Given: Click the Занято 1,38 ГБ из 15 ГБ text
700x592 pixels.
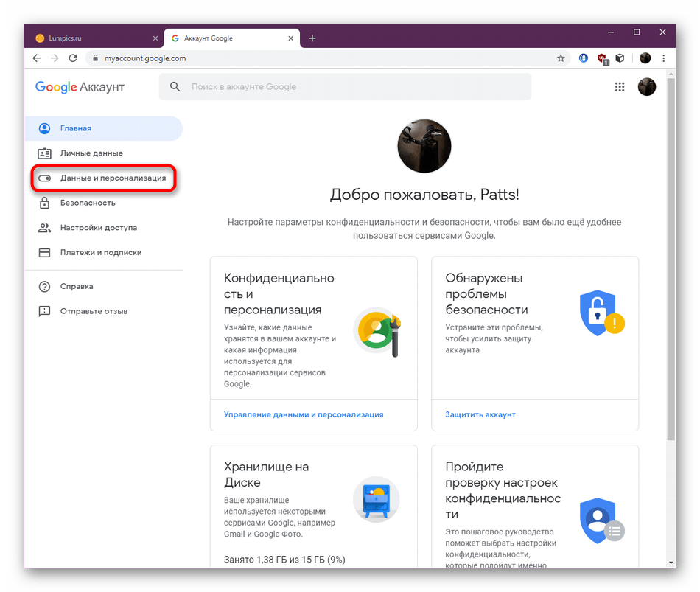Looking at the screenshot, I should tap(284, 560).
